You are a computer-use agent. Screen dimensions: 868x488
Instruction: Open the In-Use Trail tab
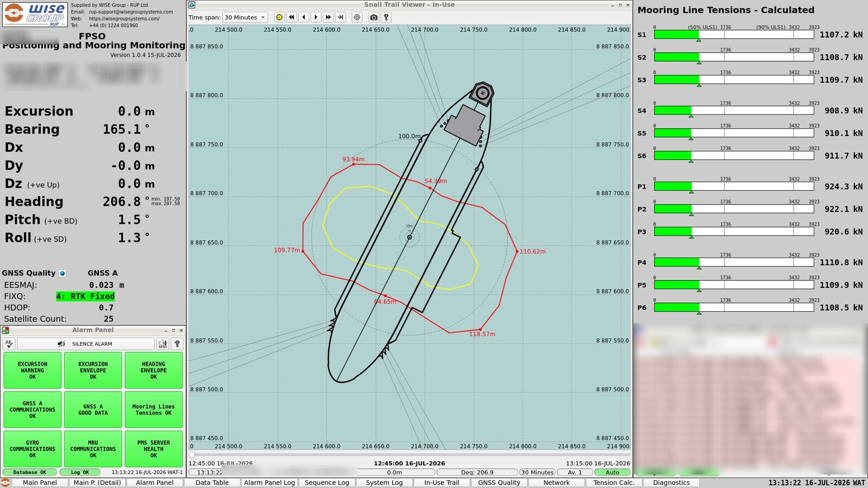pos(442,483)
